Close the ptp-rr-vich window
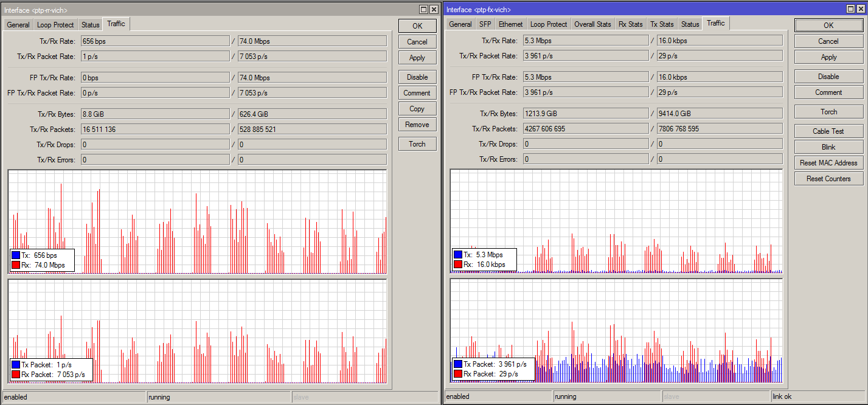The height and width of the screenshot is (405, 868). [x=434, y=9]
